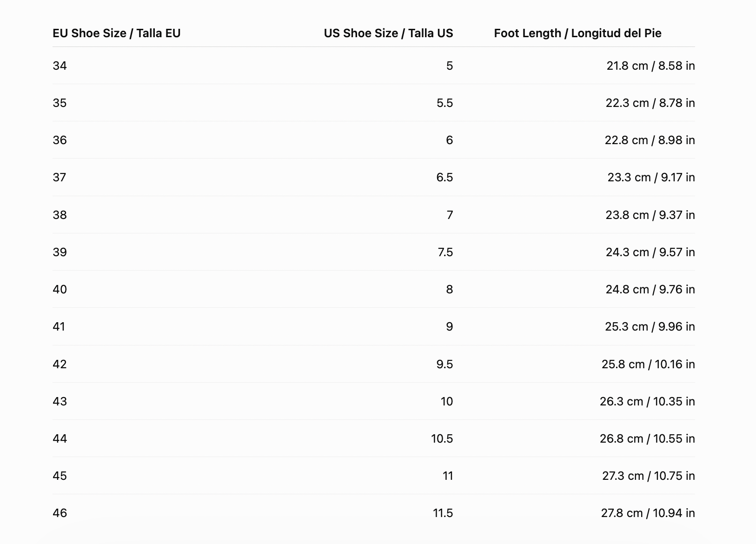This screenshot has width=756, height=544.
Task: Select EU size 43 cell
Action: (60, 401)
